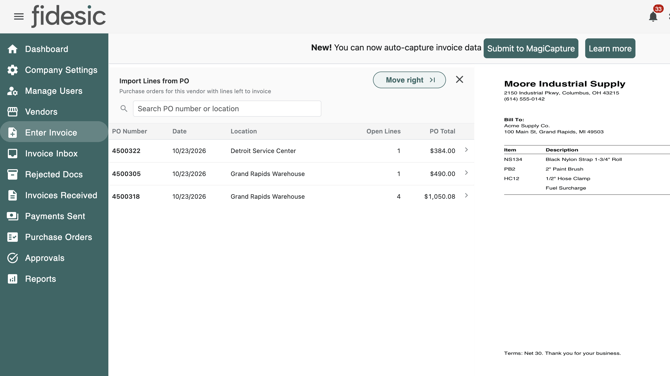The height and width of the screenshot is (376, 670).
Task: Click the Enter Invoice document icon
Action: pyautogui.click(x=12, y=133)
